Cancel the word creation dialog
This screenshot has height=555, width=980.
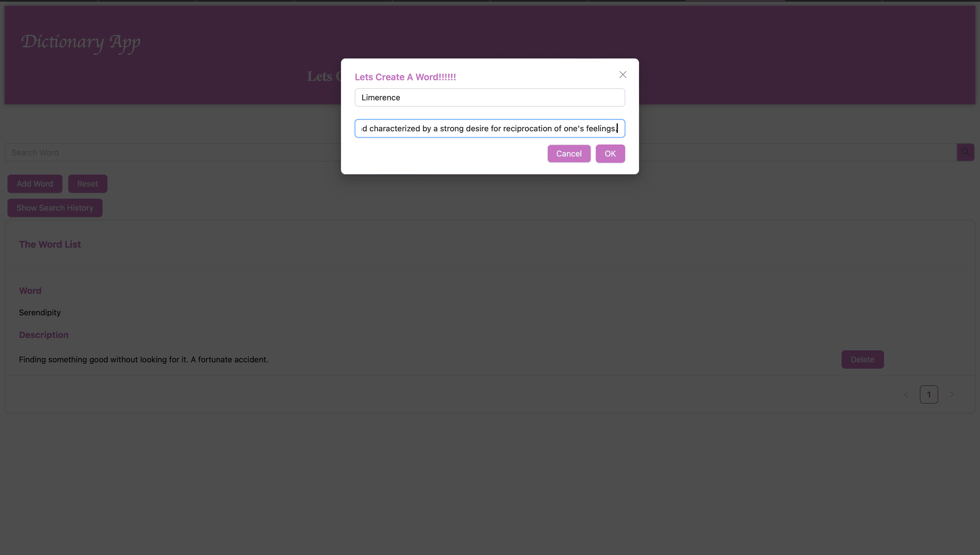[x=569, y=154]
